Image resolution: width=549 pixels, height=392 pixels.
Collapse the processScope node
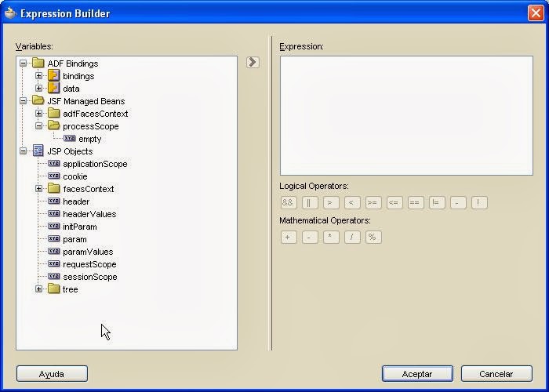(x=39, y=126)
